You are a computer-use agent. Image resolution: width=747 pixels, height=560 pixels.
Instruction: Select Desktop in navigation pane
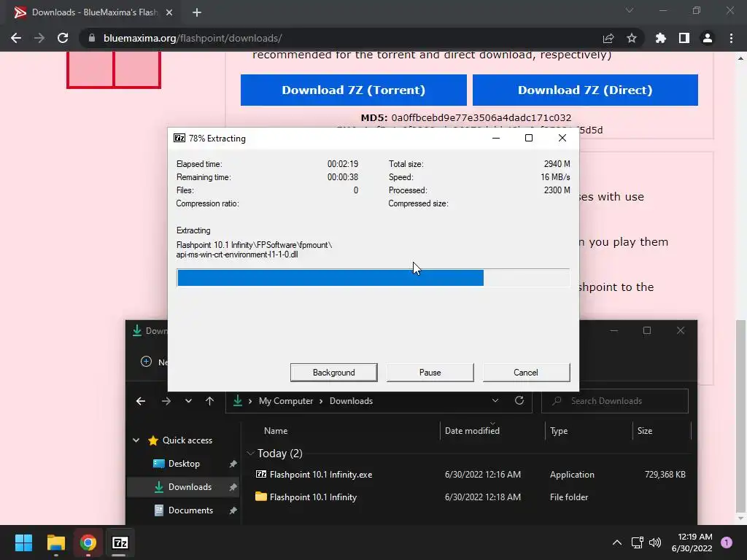184,463
